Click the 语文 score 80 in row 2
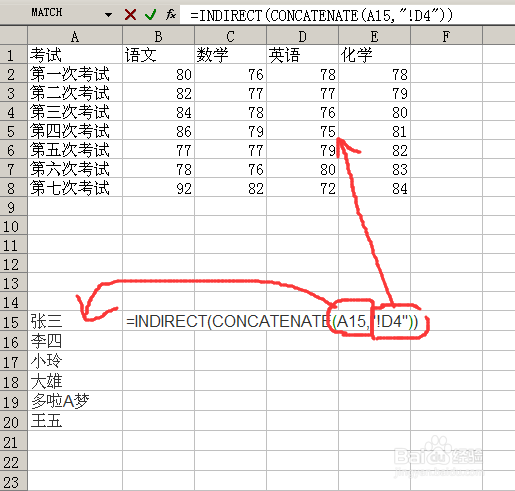 click(x=159, y=73)
